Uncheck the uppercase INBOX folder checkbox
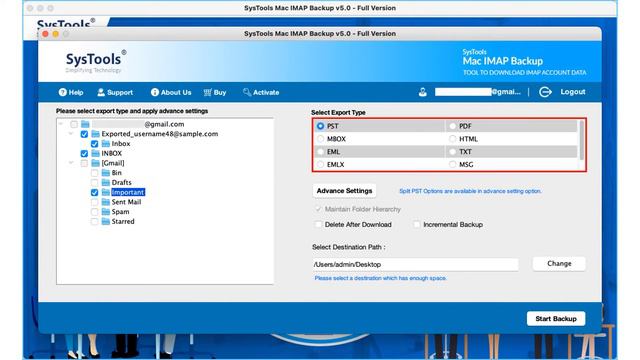Image resolution: width=640 pixels, height=360 pixels. [x=84, y=153]
